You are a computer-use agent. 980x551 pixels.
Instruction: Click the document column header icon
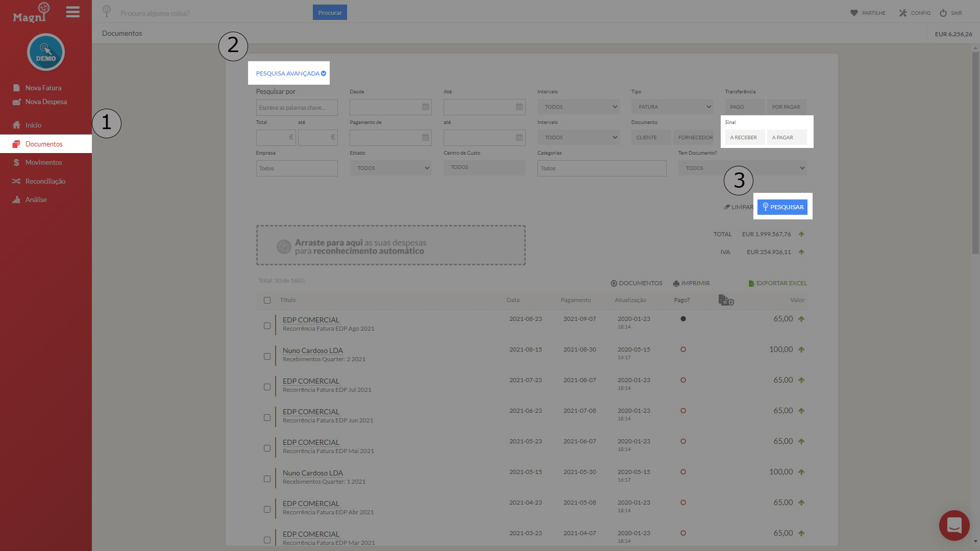click(726, 300)
